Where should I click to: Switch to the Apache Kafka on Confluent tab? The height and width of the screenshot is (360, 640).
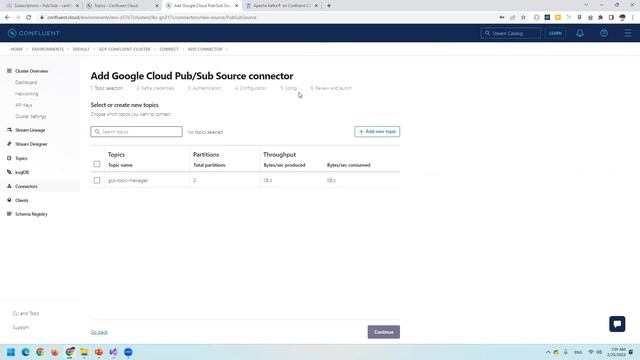(282, 6)
